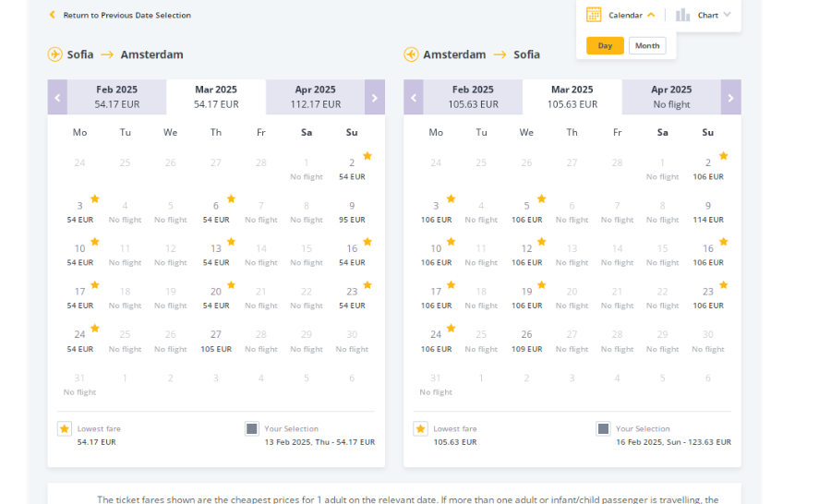Choose March 9 at 114 EUR return
The width and height of the screenshot is (831, 504).
[708, 212]
